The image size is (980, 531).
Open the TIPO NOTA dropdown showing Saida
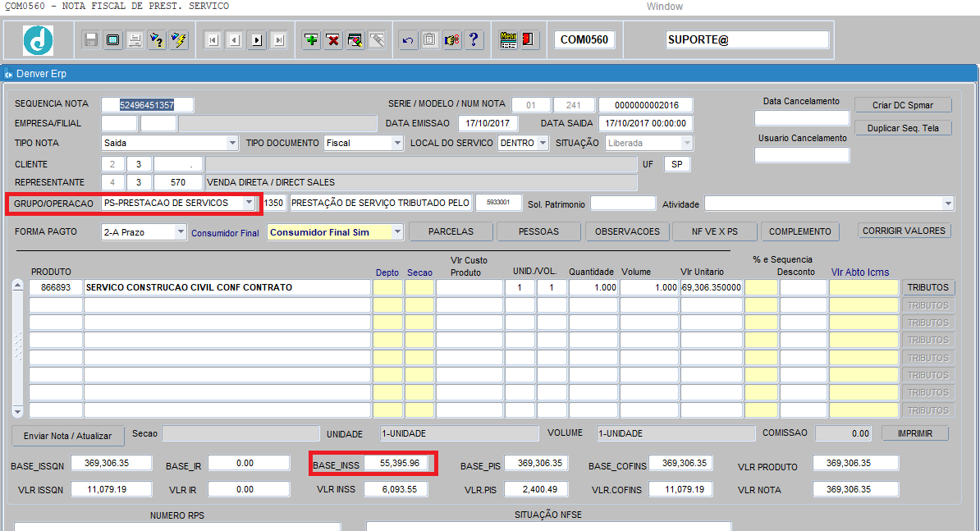[232, 143]
